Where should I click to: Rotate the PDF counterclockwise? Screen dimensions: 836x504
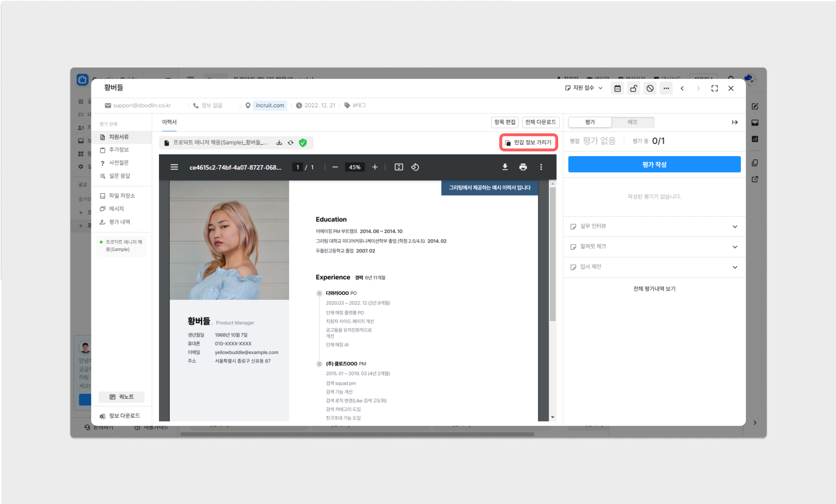point(415,167)
